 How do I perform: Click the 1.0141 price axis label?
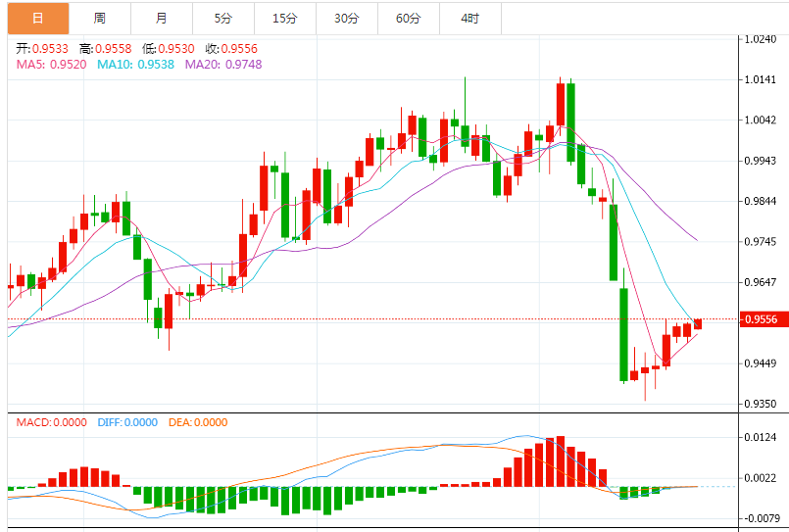pos(761,79)
